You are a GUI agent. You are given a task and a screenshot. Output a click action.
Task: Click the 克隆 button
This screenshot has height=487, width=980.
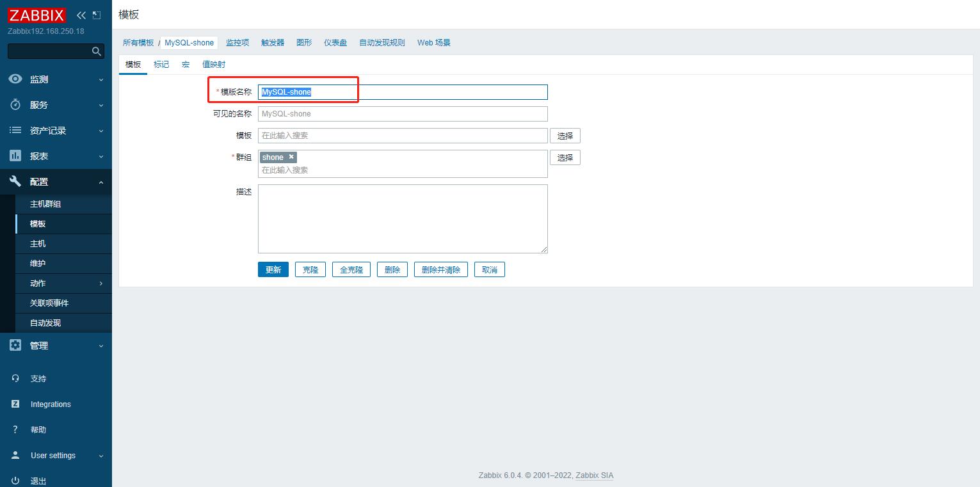(x=310, y=269)
